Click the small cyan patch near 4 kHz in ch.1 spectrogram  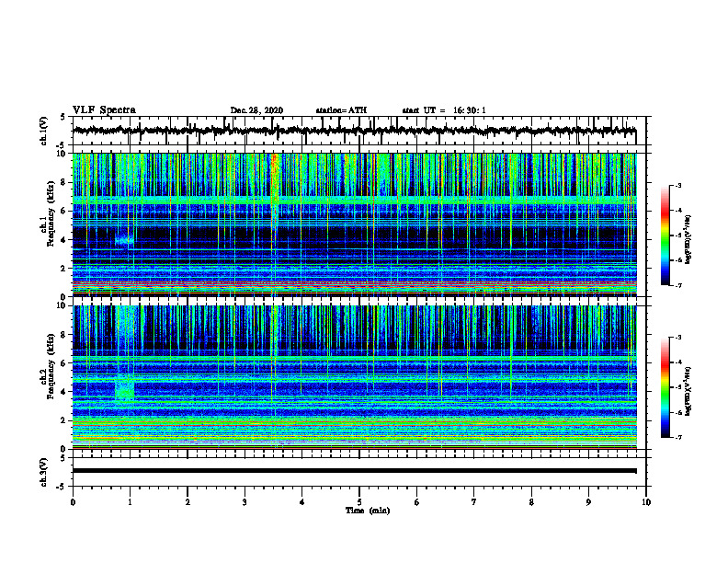(124, 241)
